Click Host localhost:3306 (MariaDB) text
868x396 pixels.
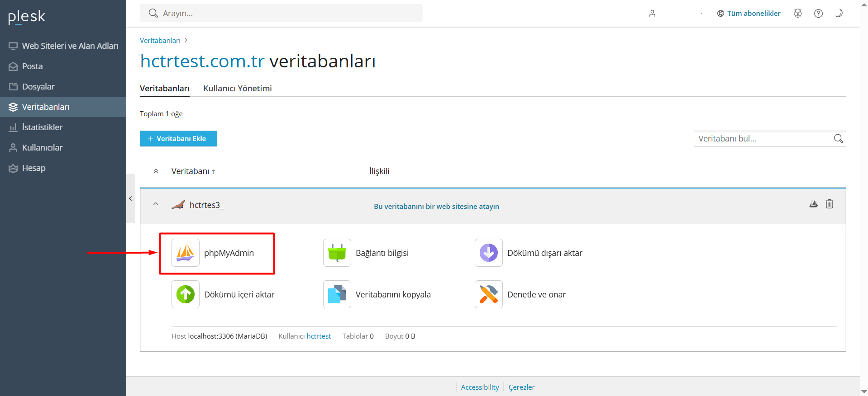coord(219,336)
